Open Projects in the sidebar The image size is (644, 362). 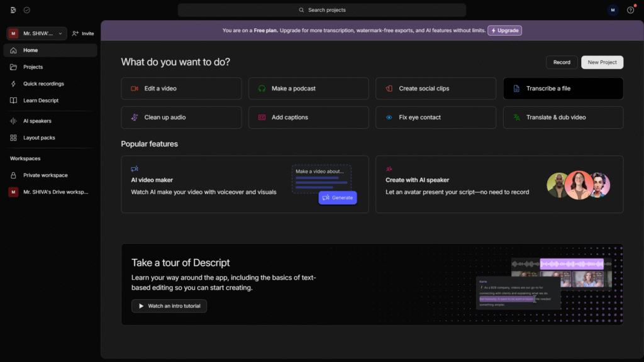(x=50, y=67)
